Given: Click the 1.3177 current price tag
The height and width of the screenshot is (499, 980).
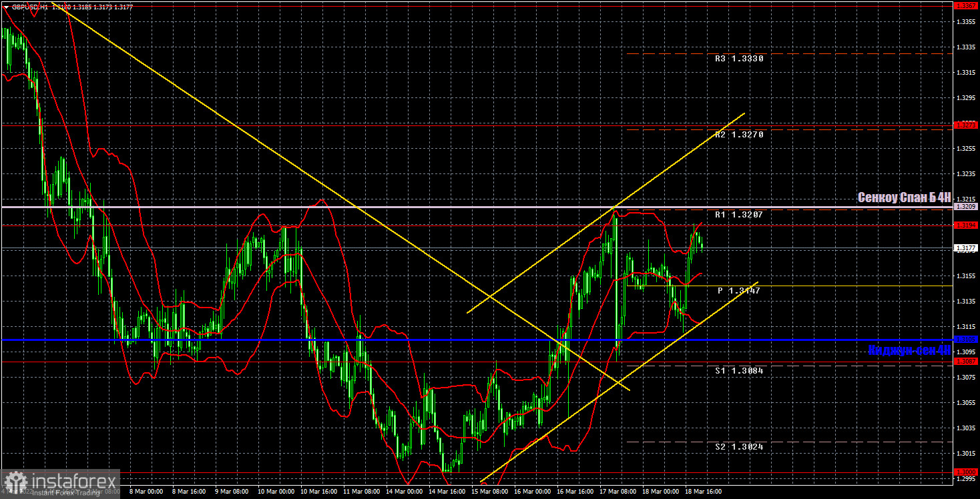Looking at the screenshot, I should coord(966,248).
